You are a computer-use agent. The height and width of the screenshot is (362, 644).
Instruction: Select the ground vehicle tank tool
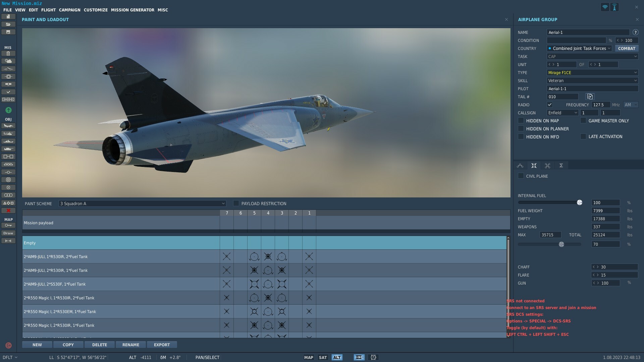(x=8, y=149)
